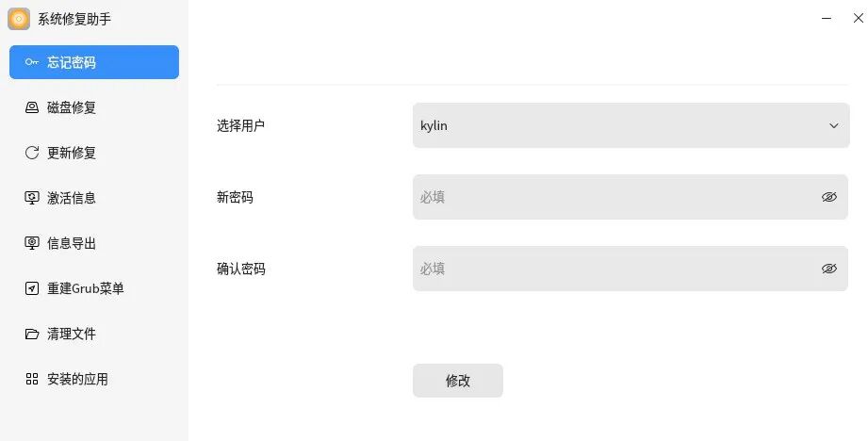Select the 重建Grub菜单 arrow icon
Viewport: 868px width, 441px height.
[x=32, y=288]
